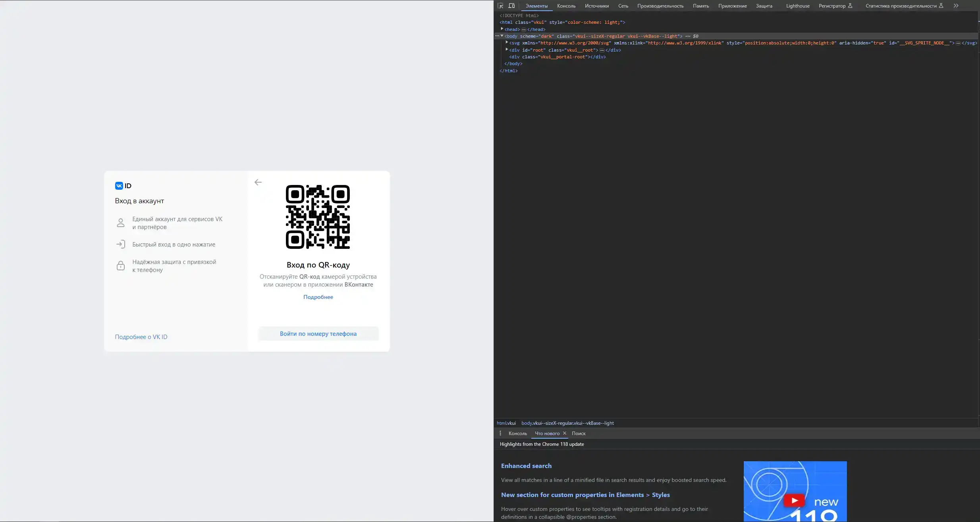980x522 pixels.
Task: Open the Источники tab
Action: [597, 6]
